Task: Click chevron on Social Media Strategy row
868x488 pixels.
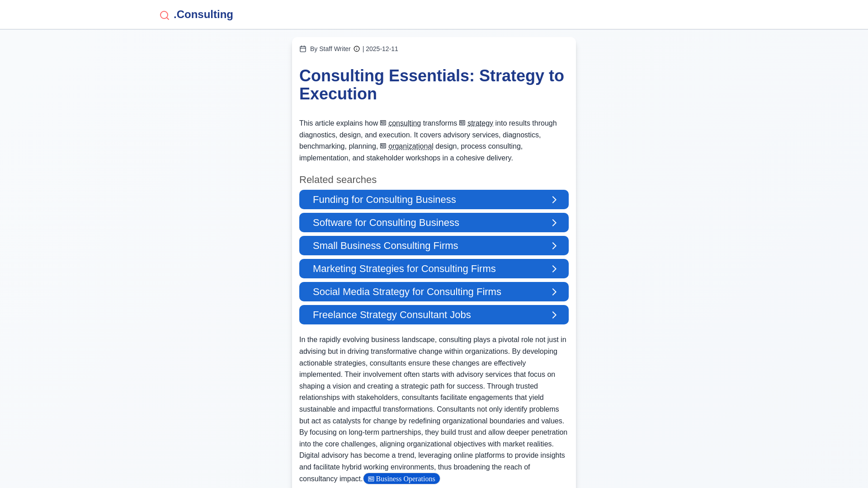Action: [x=554, y=292]
